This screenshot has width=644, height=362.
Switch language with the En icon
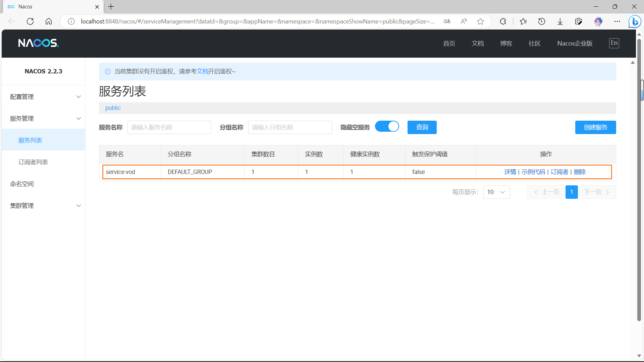614,43
